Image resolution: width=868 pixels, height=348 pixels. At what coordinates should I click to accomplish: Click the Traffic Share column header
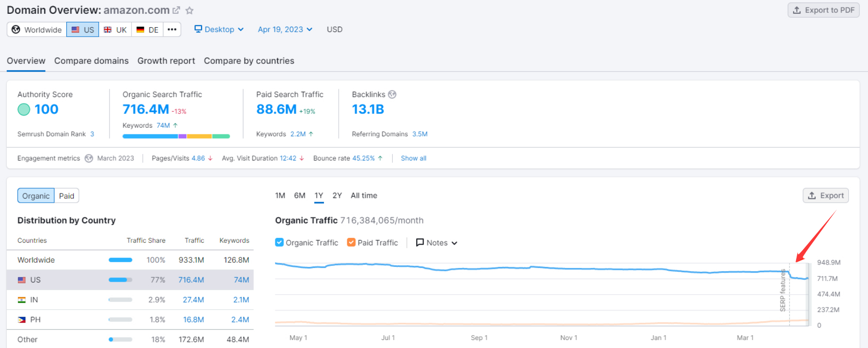[146, 240]
